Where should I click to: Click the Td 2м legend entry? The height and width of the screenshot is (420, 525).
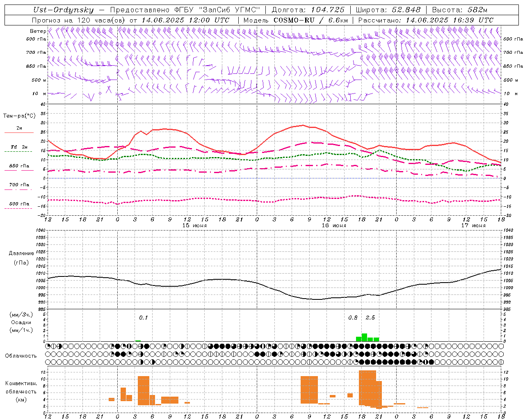click(19, 147)
